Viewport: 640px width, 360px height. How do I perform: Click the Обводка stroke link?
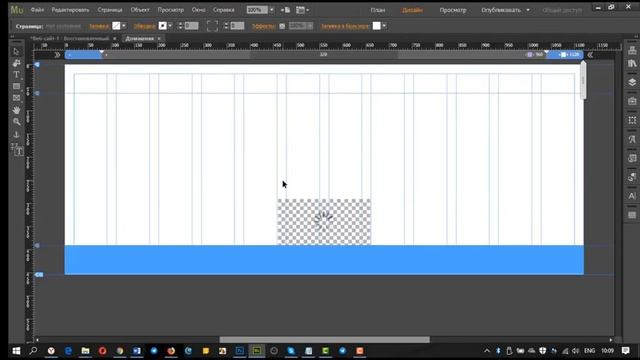[x=144, y=26]
